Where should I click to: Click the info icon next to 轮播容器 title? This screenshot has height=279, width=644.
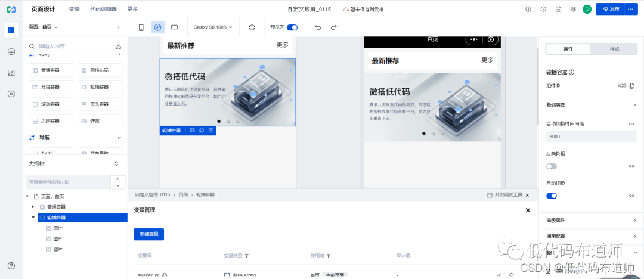(572, 72)
